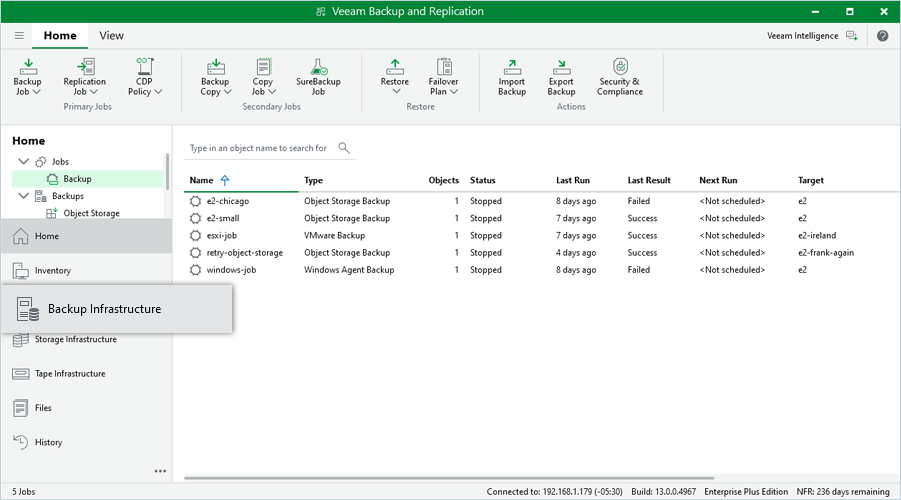The image size is (901, 500).
Task: Open Security & Compliance tool
Action: coord(619,76)
